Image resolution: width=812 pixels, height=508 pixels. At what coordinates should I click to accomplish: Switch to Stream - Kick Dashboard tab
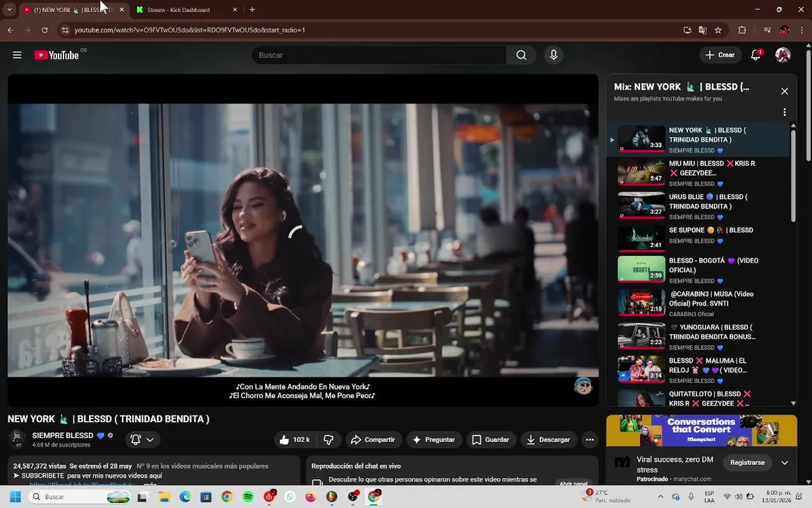pyautogui.click(x=178, y=10)
